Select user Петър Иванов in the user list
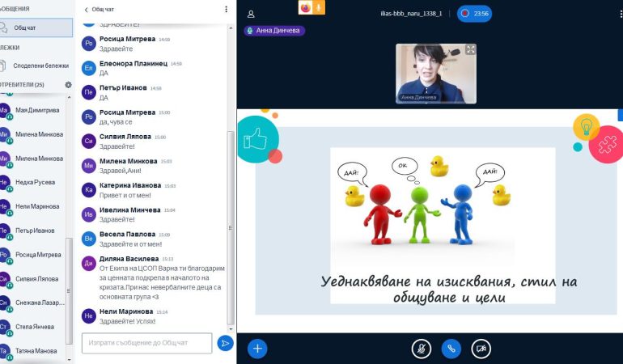623x364 pixels. [x=36, y=231]
